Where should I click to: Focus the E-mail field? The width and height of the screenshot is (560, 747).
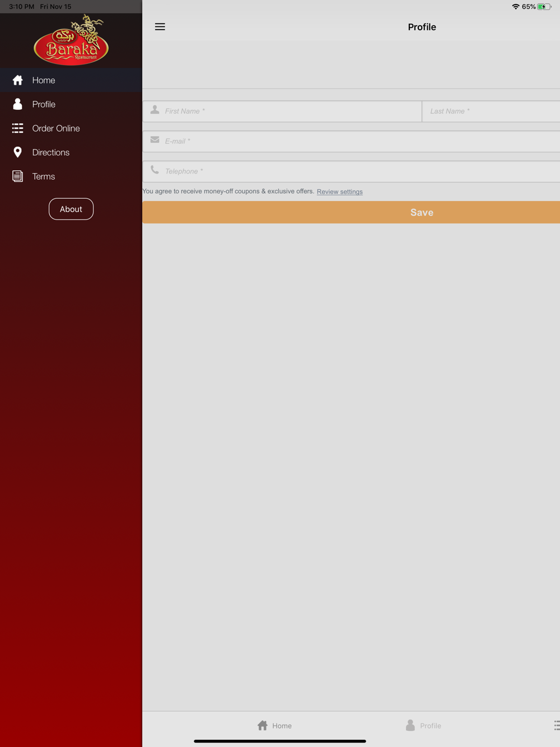point(351,142)
